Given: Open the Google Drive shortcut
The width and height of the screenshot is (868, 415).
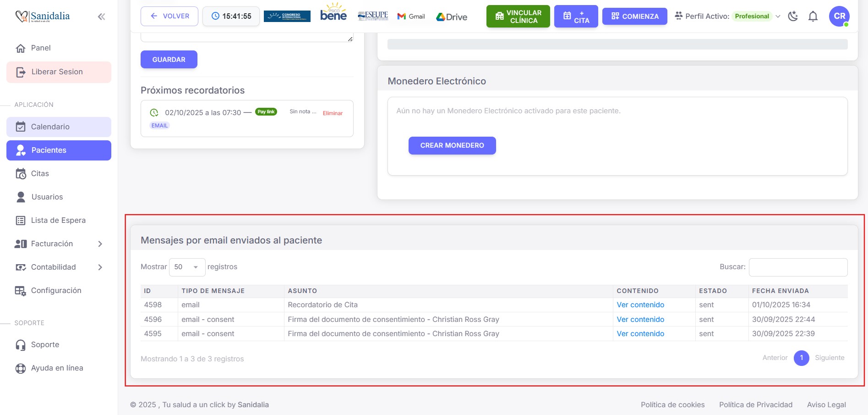Looking at the screenshot, I should tap(452, 17).
